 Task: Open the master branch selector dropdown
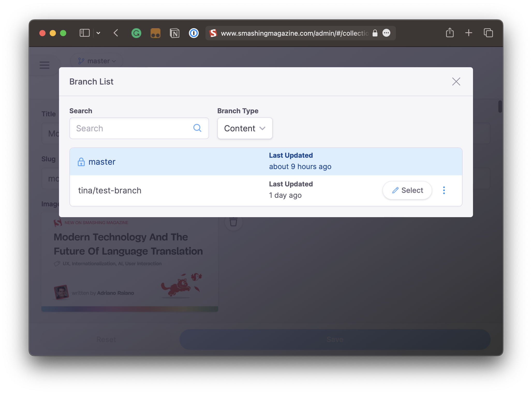(x=97, y=61)
